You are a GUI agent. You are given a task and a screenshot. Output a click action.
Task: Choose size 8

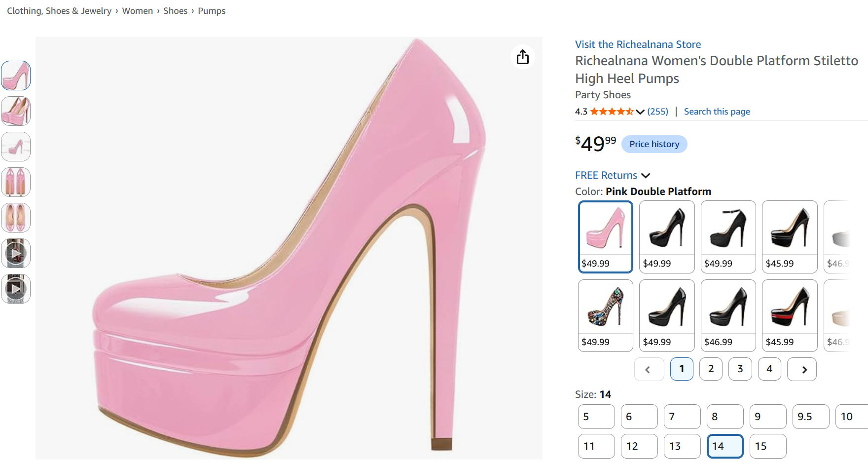(725, 417)
